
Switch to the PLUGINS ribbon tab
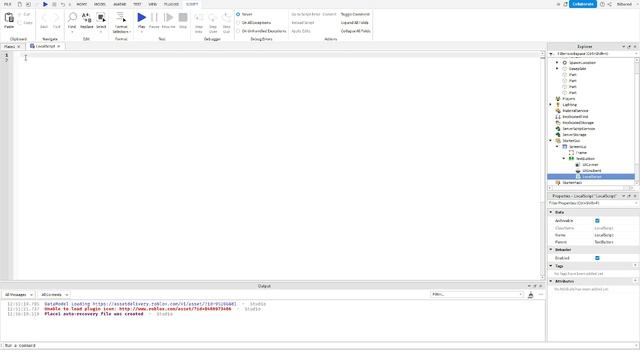click(x=171, y=4)
